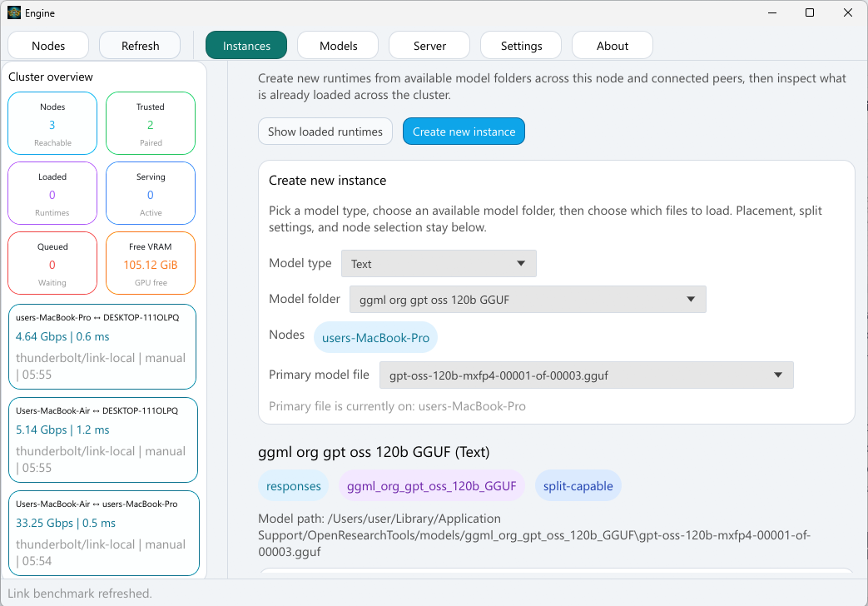Open the Model type dropdown
This screenshot has height=606, width=868.
(x=439, y=263)
